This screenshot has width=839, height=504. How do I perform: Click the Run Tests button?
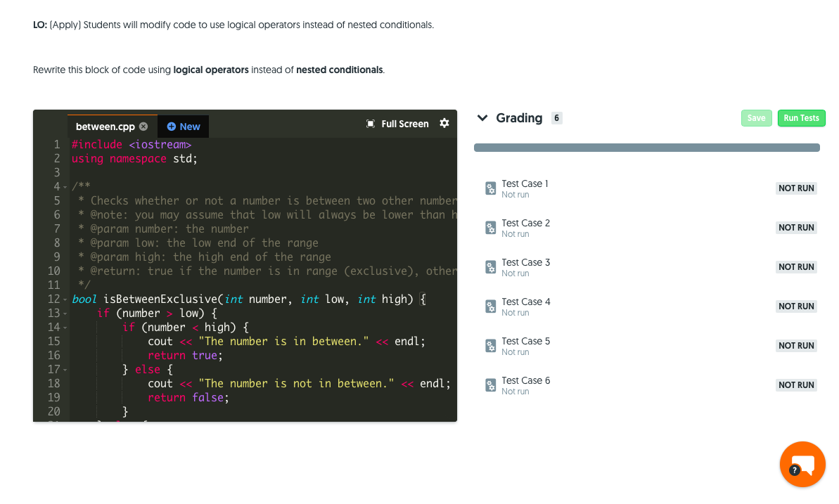(x=801, y=118)
